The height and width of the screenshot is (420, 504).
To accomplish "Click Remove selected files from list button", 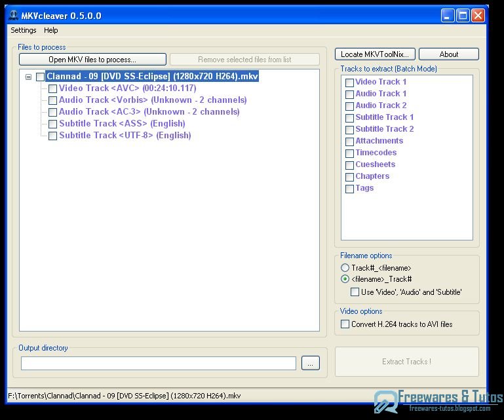I will pos(244,60).
